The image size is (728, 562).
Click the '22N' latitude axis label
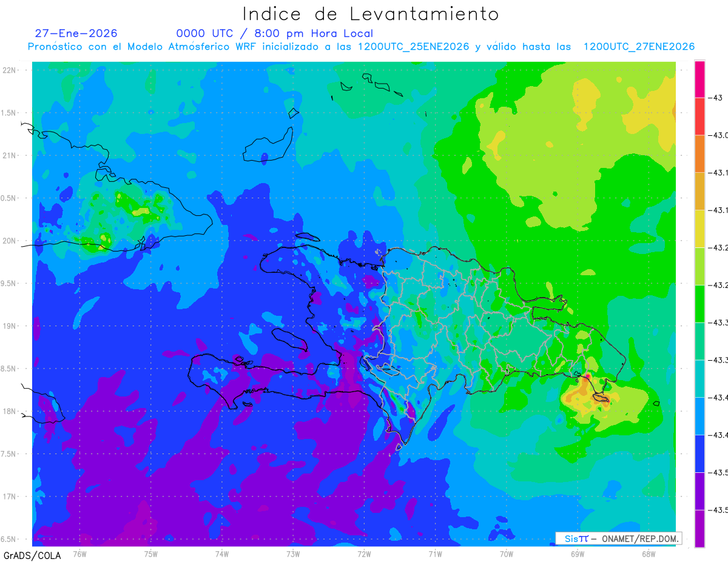10,70
